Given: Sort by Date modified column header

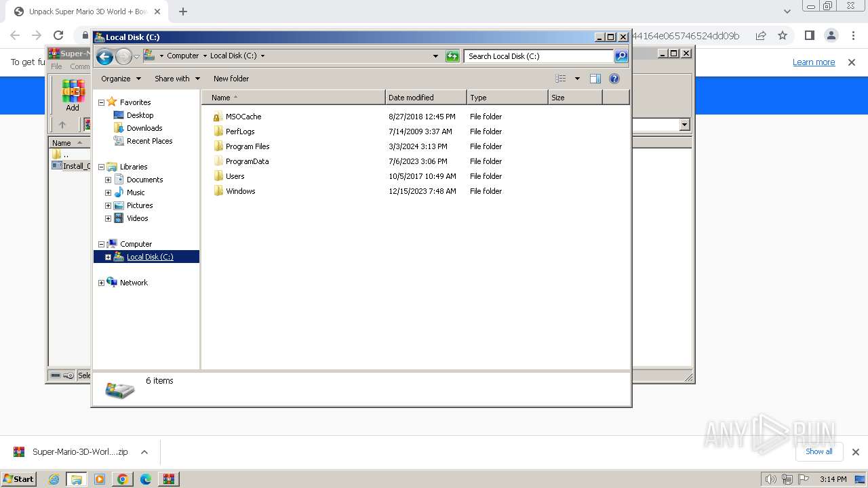Looking at the screenshot, I should 426,98.
